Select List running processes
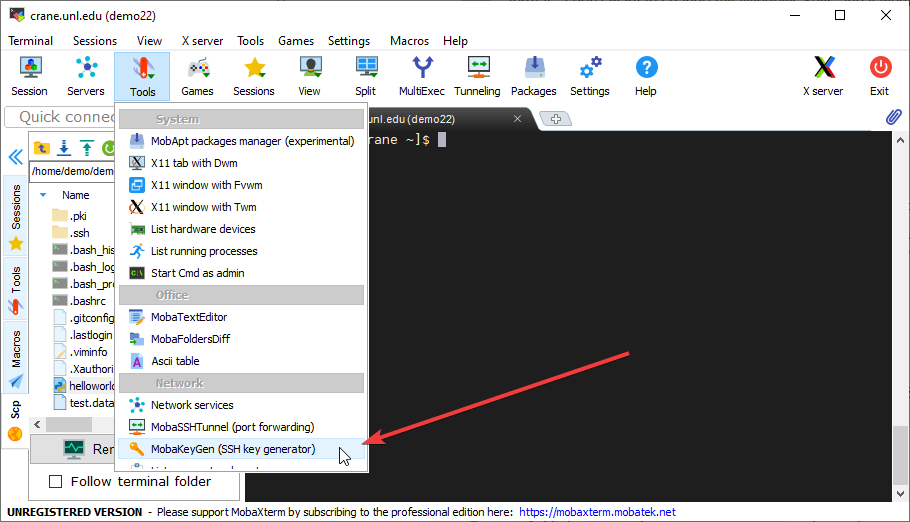910x522 pixels. [242, 251]
